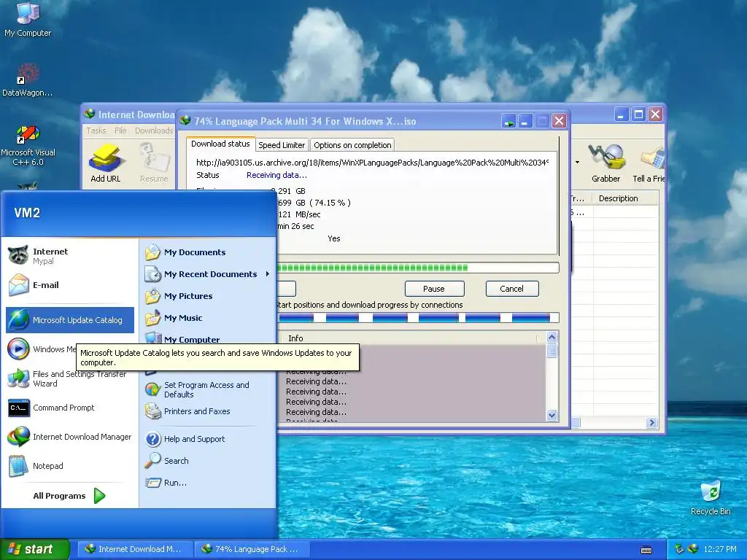Switch to 74% Language Pack taskbar button
747x560 pixels.
point(252,549)
